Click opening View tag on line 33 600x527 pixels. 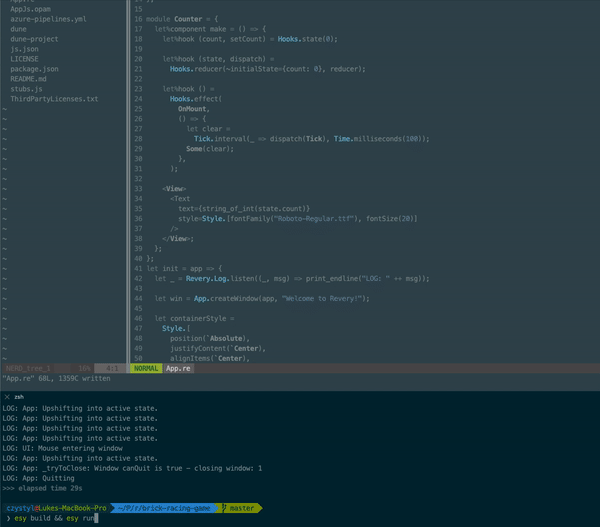174,189
